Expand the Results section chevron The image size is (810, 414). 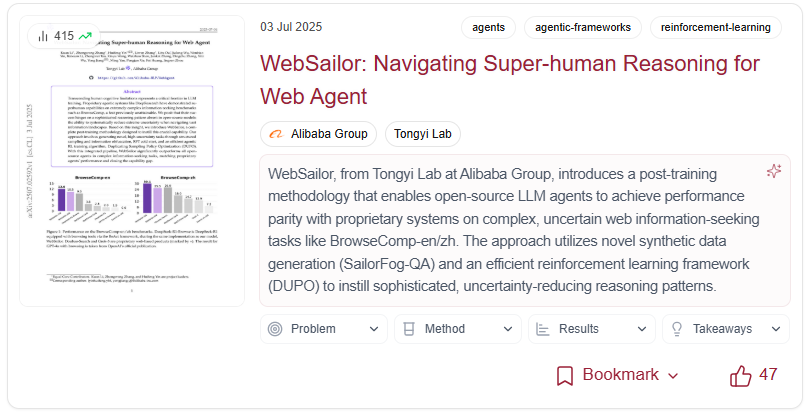[640, 329]
